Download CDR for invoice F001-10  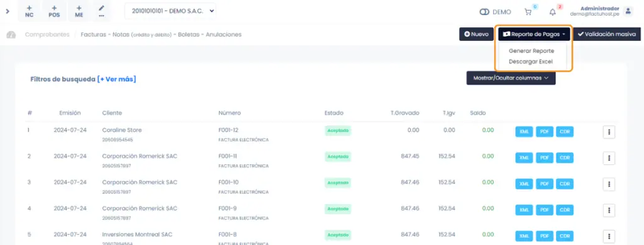[565, 184]
